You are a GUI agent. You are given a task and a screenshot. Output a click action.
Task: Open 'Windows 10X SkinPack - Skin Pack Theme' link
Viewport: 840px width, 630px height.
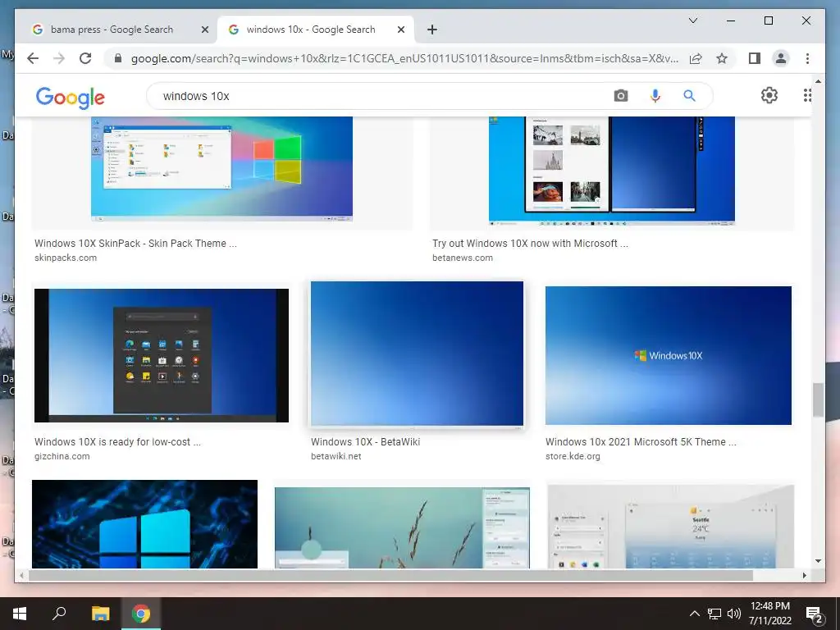coord(135,243)
